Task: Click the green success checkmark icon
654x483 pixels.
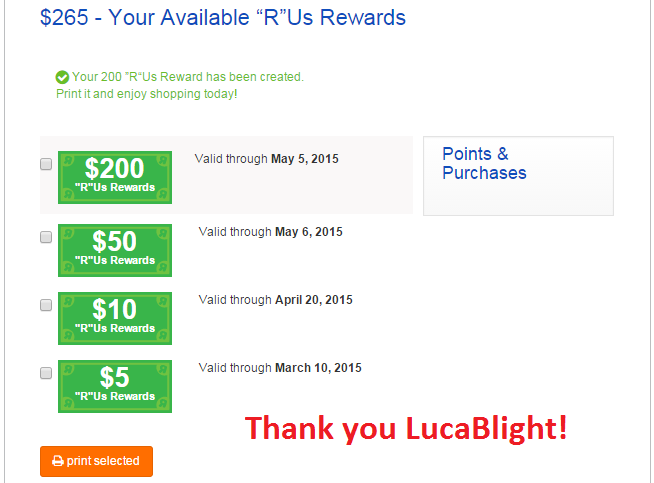Action: [x=62, y=77]
